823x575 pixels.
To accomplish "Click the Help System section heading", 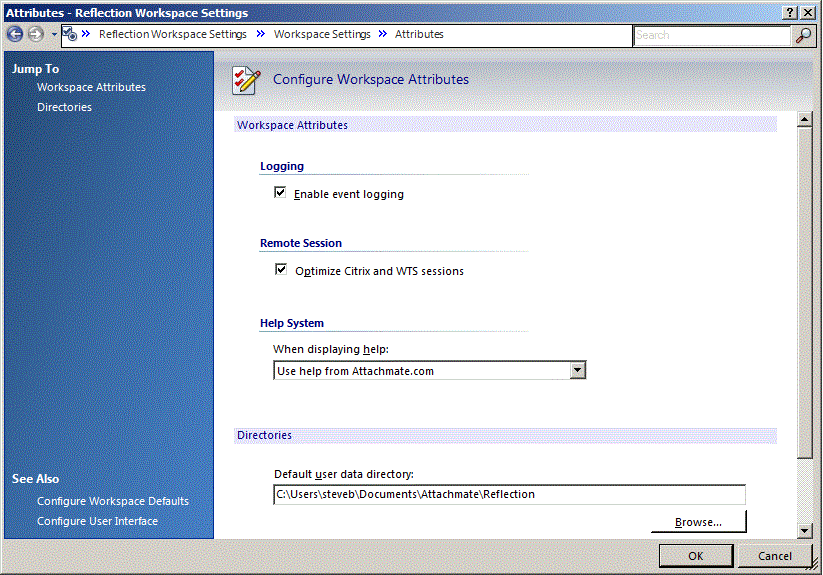I will (x=292, y=323).
